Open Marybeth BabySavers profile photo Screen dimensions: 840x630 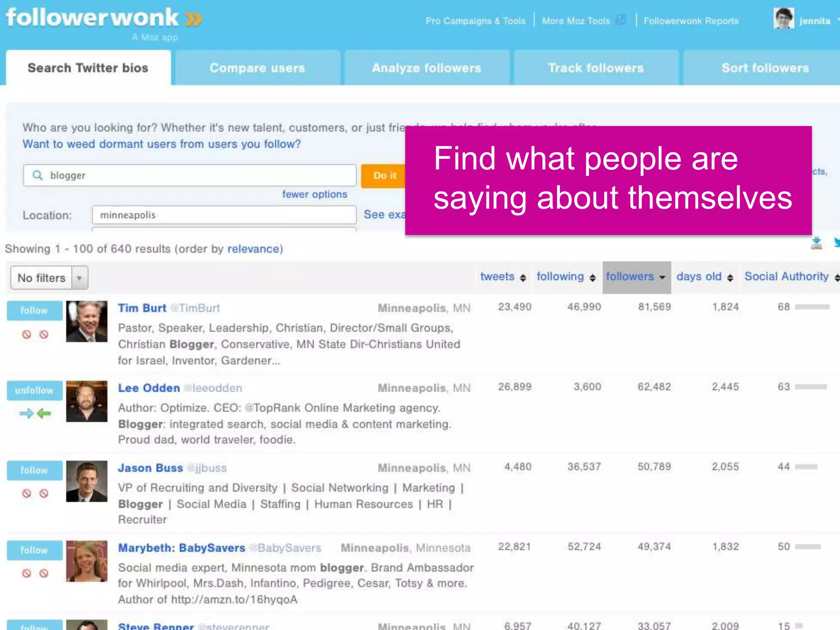click(87, 561)
